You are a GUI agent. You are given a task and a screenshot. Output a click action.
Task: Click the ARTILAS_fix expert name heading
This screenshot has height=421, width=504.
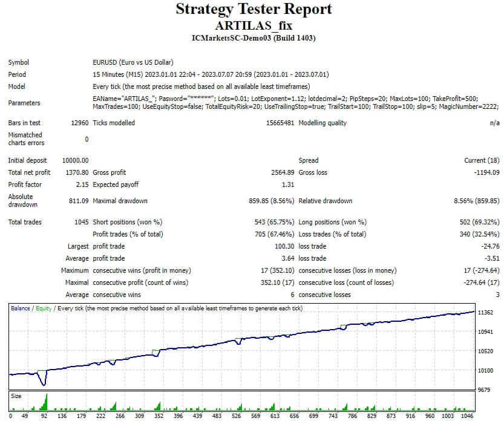[254, 25]
